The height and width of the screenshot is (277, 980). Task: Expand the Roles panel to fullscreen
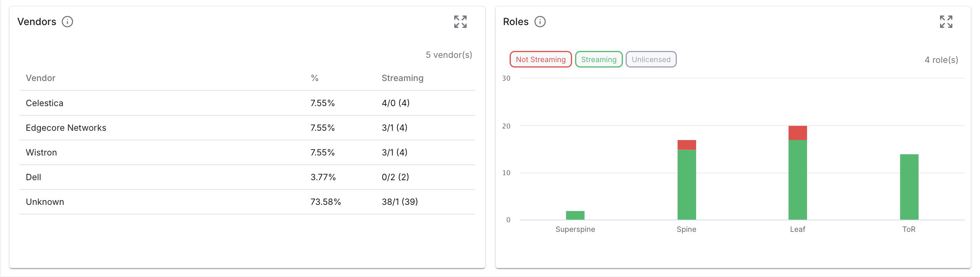click(946, 22)
